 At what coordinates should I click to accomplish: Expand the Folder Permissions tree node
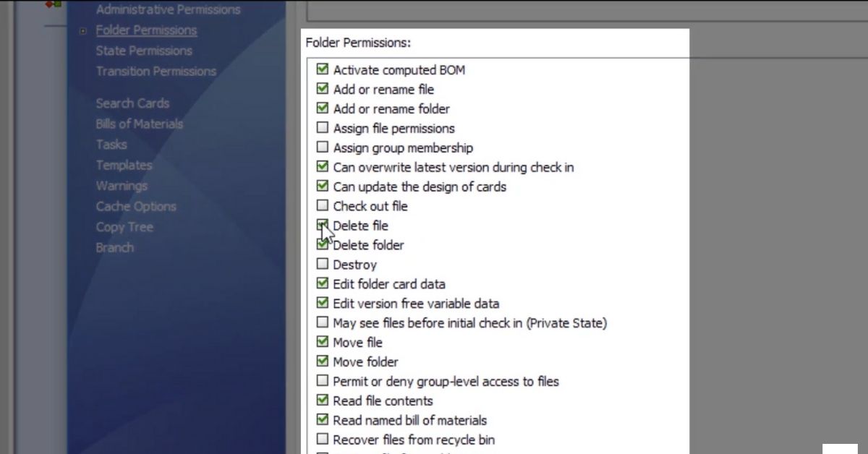83,31
